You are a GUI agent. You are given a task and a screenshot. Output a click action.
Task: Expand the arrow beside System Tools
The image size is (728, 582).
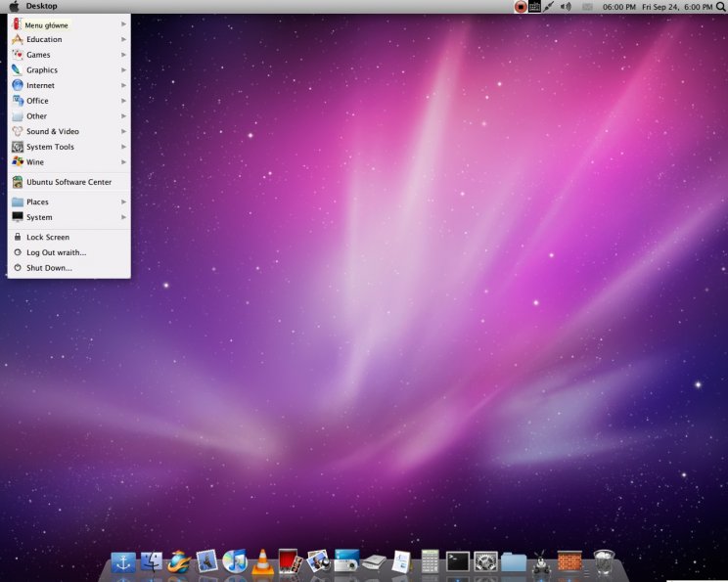[x=123, y=147]
